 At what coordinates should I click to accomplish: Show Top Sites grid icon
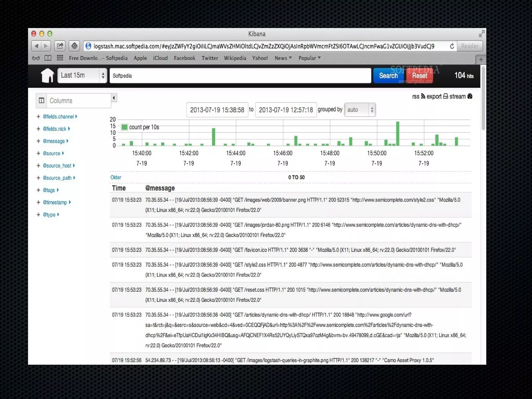click(60, 58)
